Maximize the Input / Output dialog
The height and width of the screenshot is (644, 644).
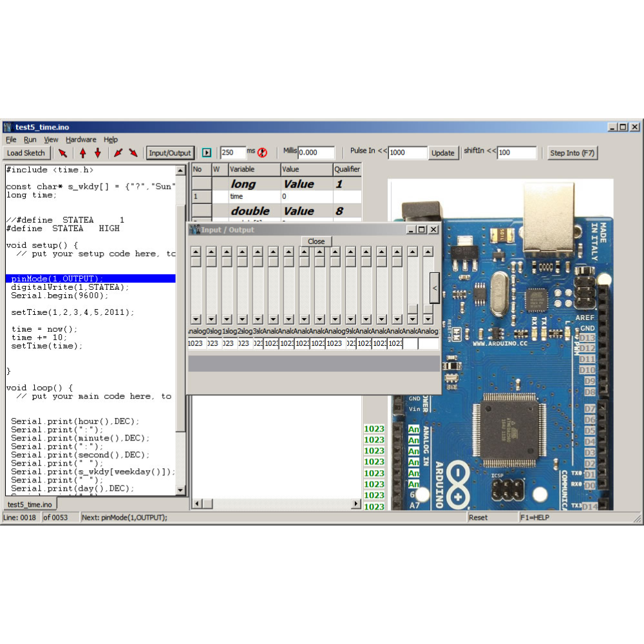point(421,230)
